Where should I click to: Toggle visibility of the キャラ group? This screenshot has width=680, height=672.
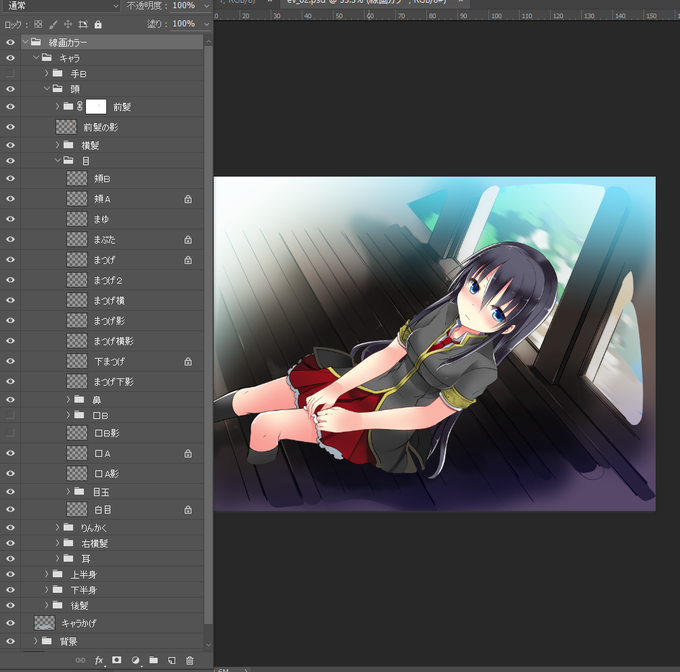[10, 58]
